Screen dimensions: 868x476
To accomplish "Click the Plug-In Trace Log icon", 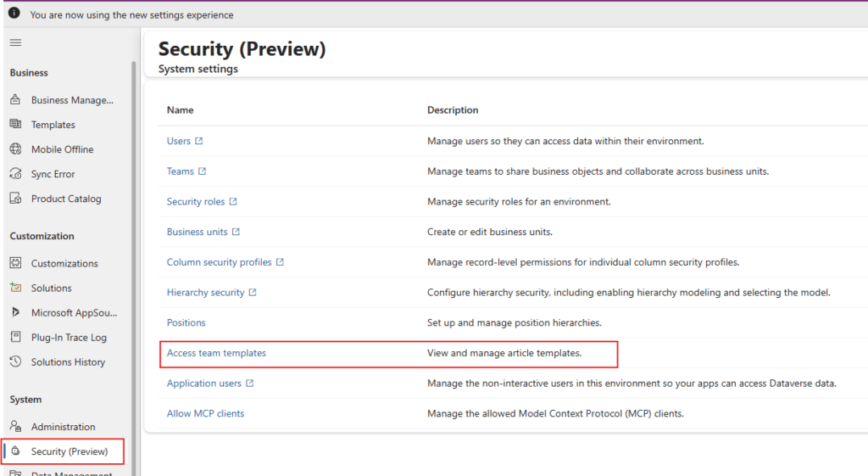I will point(15,337).
